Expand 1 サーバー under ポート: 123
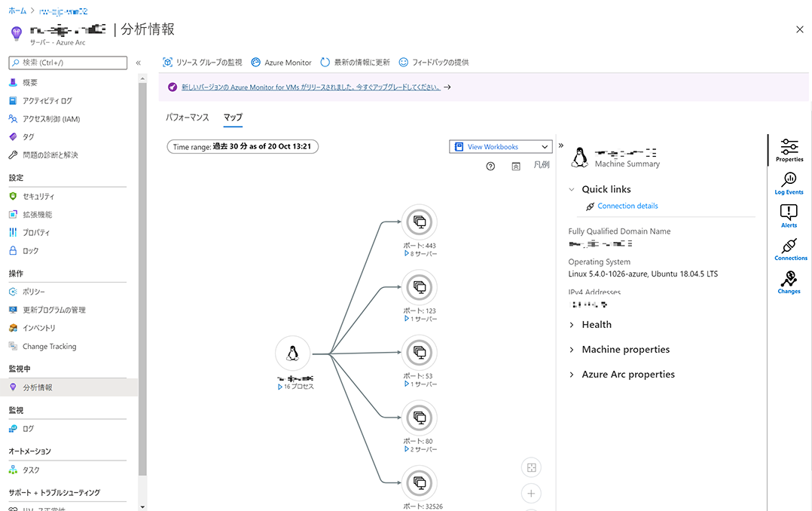 (x=420, y=319)
